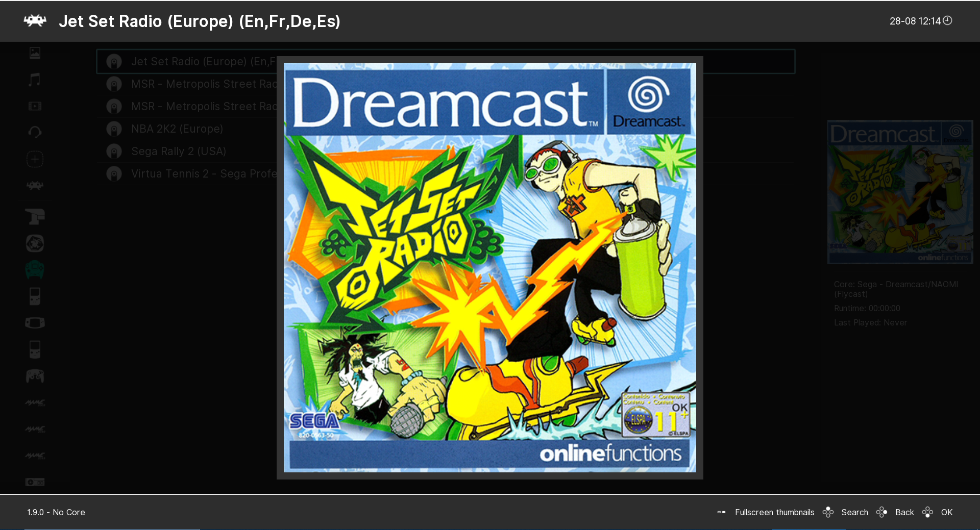
Task: Select the Jet Set Radio (Europe) playlist entry
Action: tap(446, 62)
